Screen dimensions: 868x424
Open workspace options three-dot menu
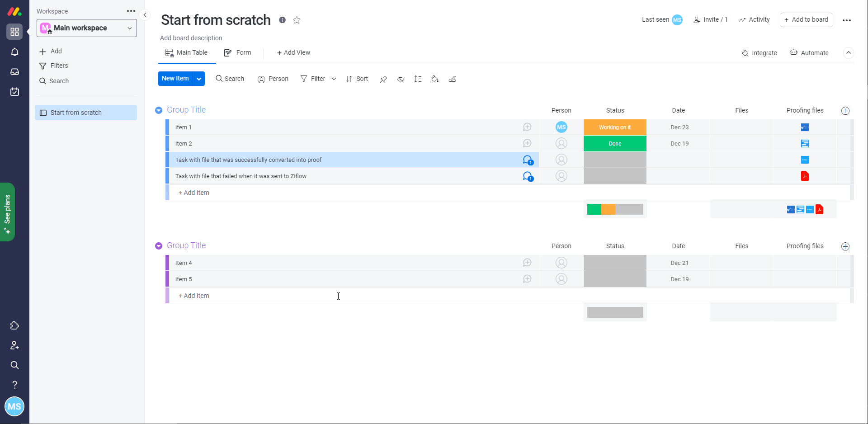(131, 11)
